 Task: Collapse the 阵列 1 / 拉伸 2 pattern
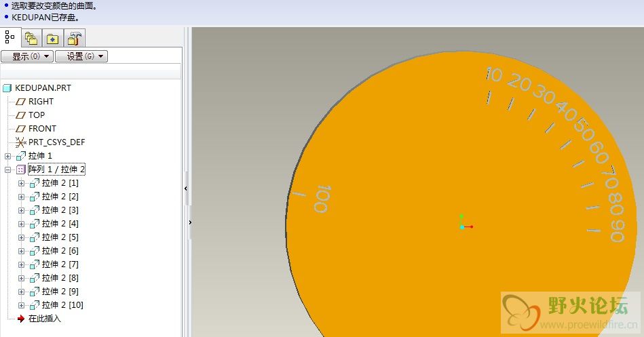pyautogui.click(x=7, y=170)
